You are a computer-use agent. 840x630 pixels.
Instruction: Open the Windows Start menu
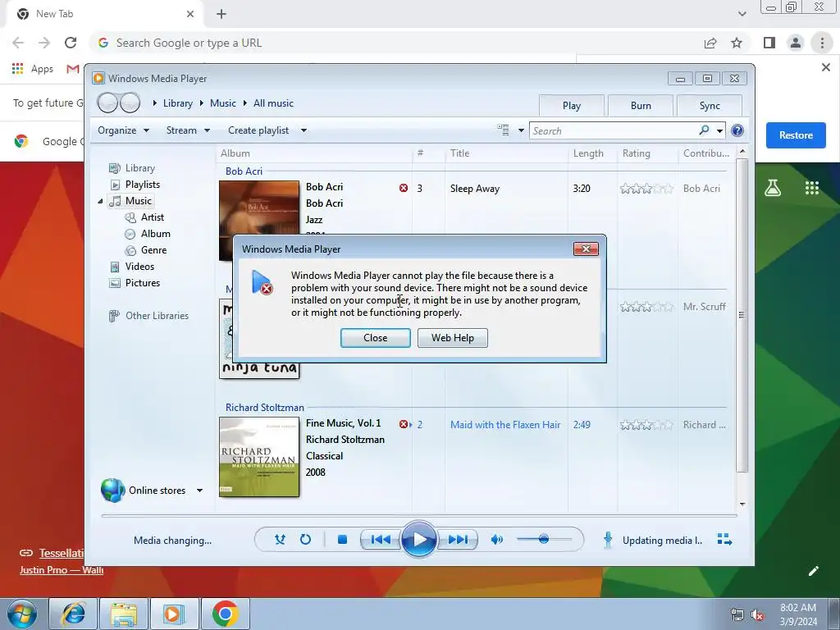[22, 614]
